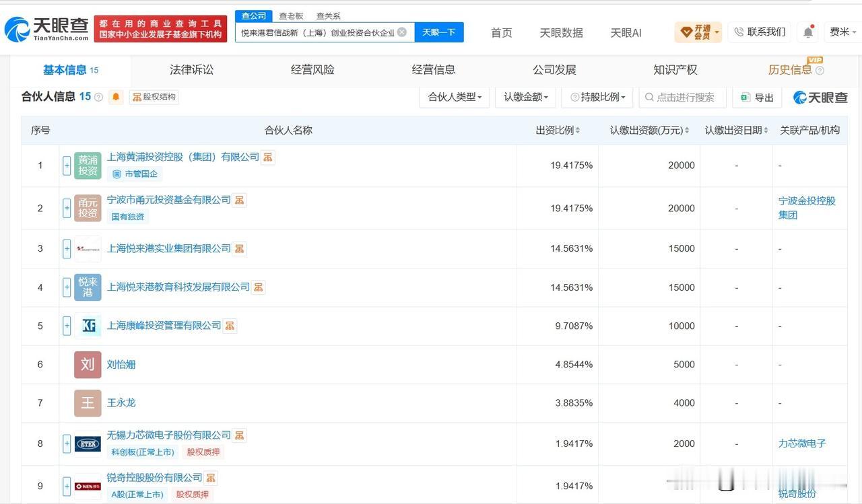The height and width of the screenshot is (504, 862).
Task: Switch to 法律诉讼 tab
Action: (x=191, y=70)
